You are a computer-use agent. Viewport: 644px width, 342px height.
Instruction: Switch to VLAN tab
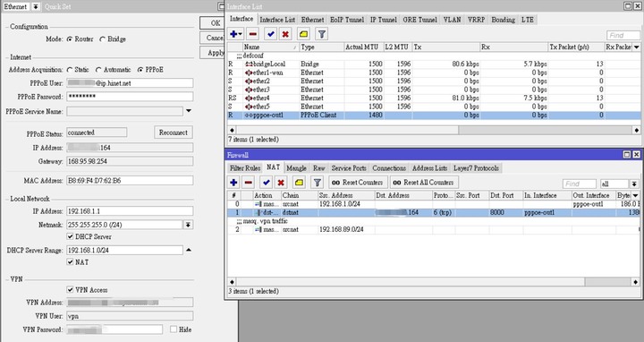tap(453, 20)
